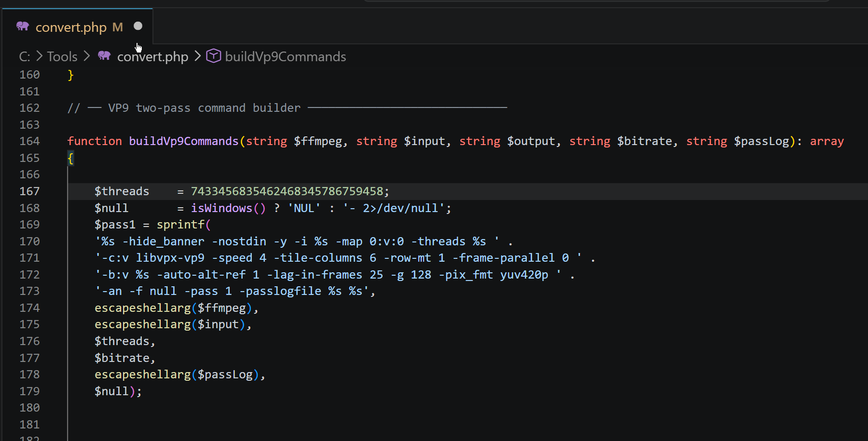
Task: Click line number 164 in the gutter
Action: [x=29, y=141]
